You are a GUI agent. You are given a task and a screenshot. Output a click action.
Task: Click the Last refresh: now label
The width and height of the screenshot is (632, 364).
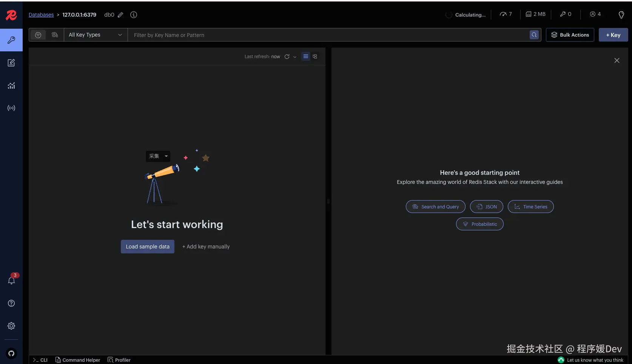(x=262, y=57)
